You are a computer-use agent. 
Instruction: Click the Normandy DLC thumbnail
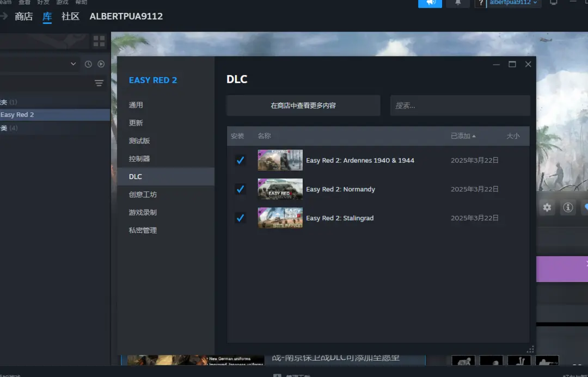click(x=280, y=189)
